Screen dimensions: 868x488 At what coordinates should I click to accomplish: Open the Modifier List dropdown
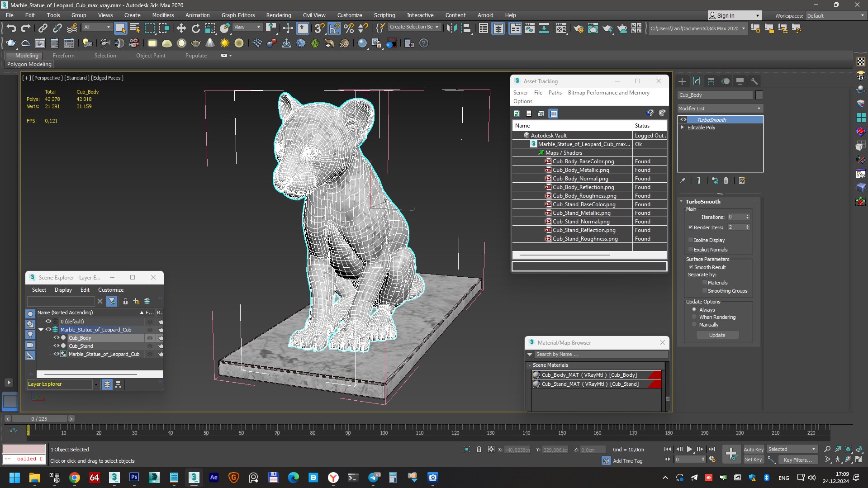(720, 109)
